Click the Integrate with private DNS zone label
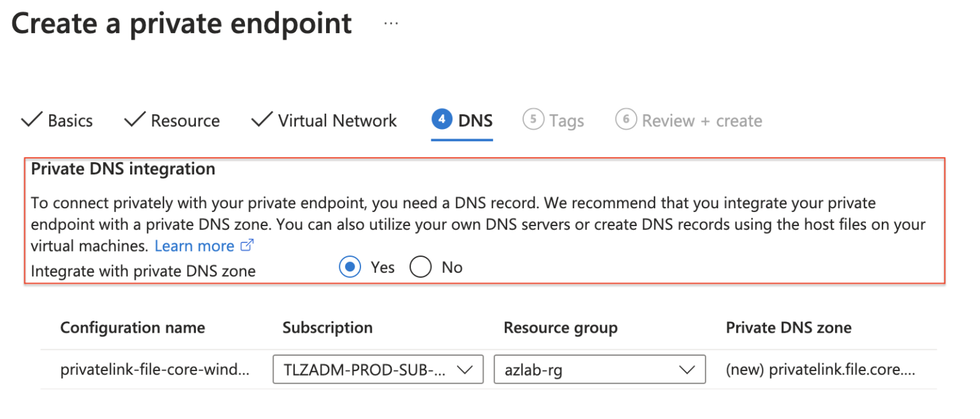Viewport: 980px width, 419px height. pos(143,271)
